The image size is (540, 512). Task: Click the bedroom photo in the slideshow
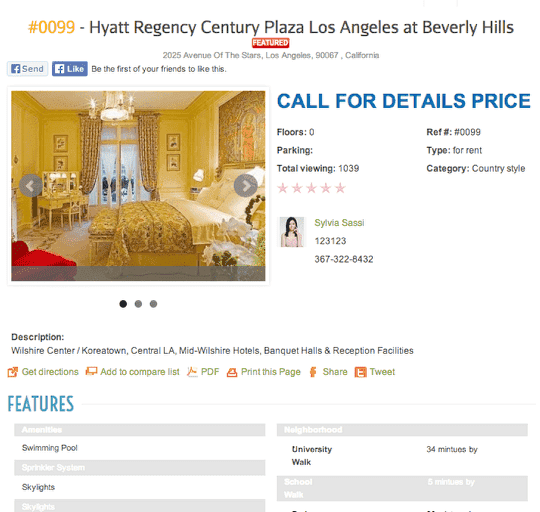click(138, 186)
